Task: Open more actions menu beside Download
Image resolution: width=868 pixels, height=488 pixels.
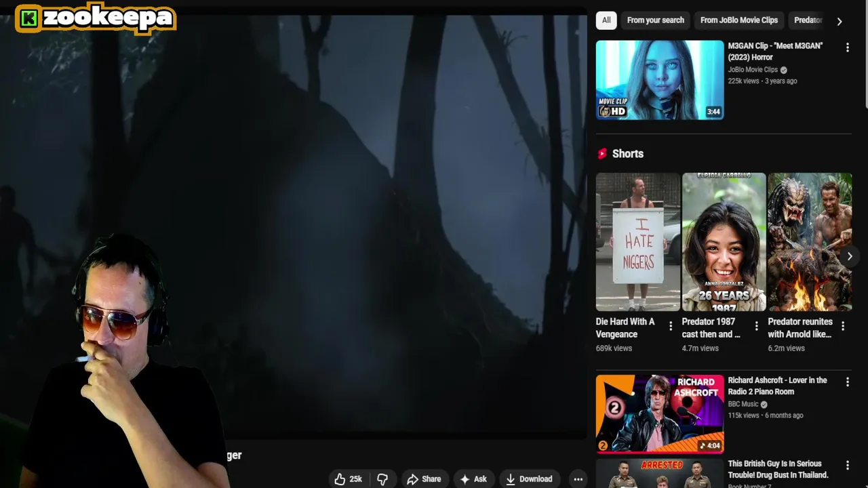Action: pos(578,479)
